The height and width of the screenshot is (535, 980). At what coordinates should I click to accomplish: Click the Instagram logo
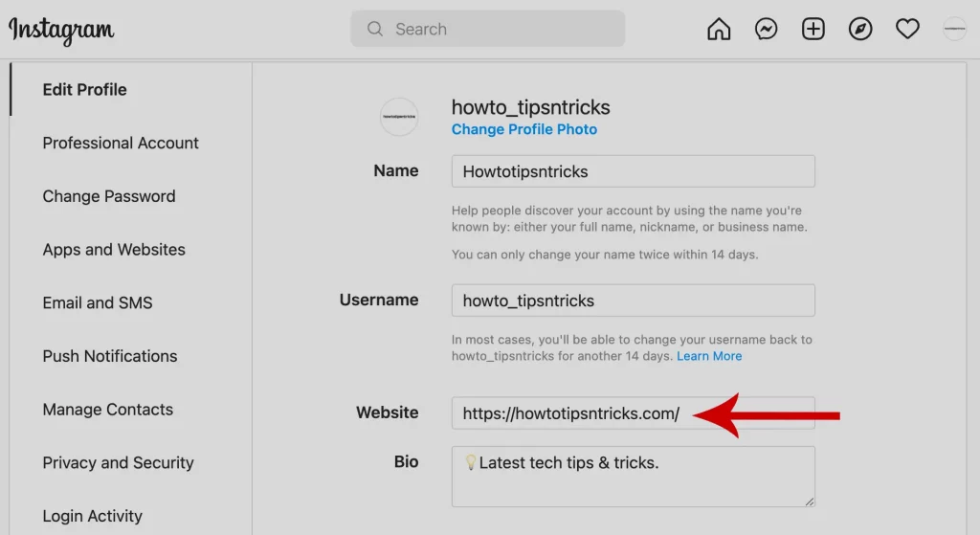pos(61,30)
